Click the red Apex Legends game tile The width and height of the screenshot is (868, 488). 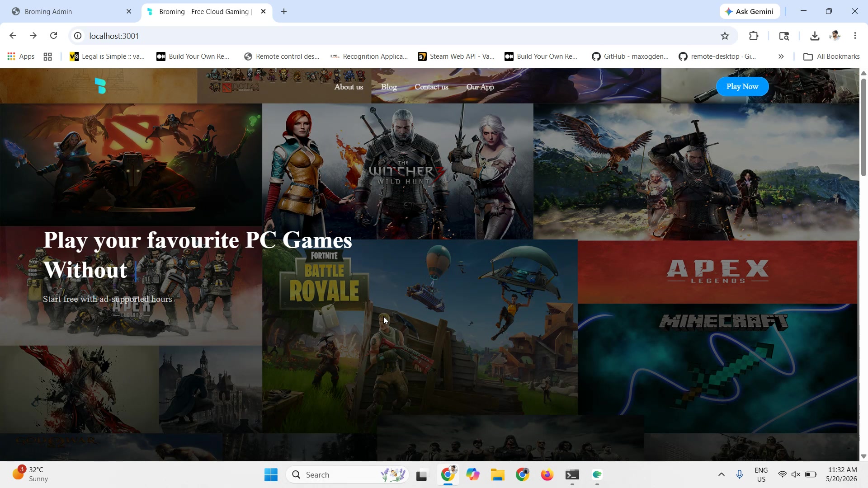717,272
